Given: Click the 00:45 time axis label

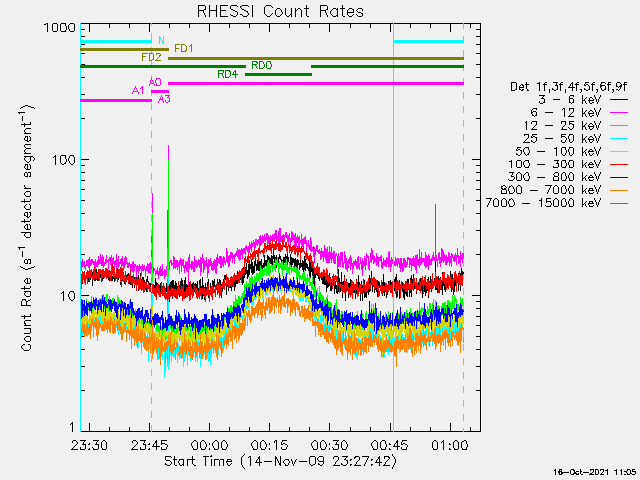Looking at the screenshot, I should pyautogui.click(x=390, y=445).
